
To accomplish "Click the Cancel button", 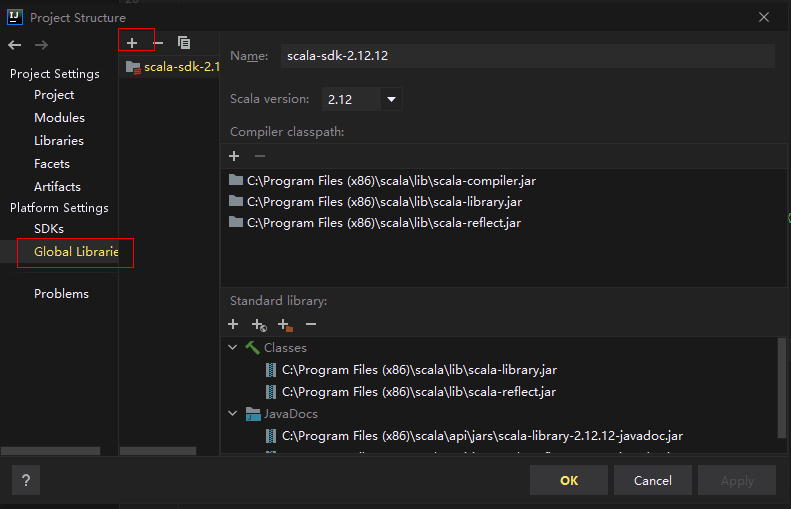I will 652,480.
